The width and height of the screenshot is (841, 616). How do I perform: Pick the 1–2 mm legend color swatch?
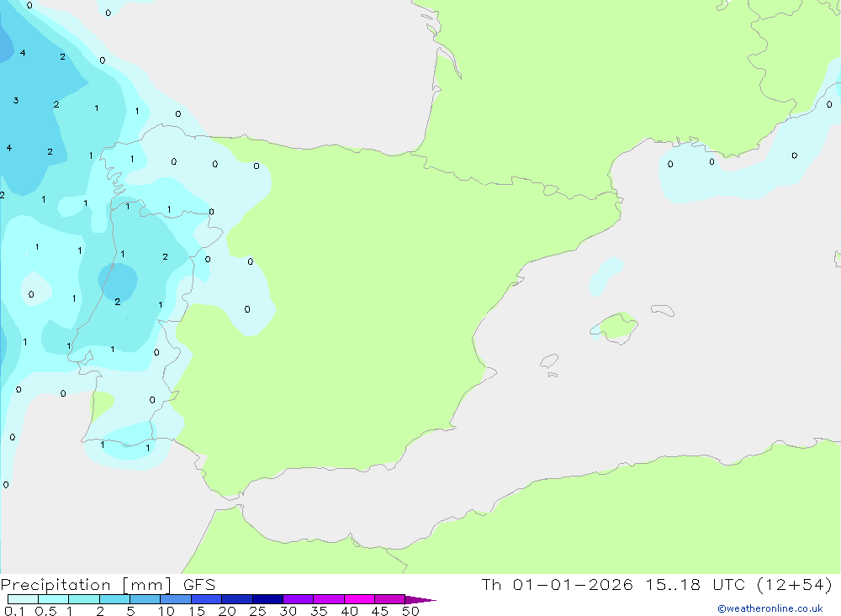tap(83, 599)
